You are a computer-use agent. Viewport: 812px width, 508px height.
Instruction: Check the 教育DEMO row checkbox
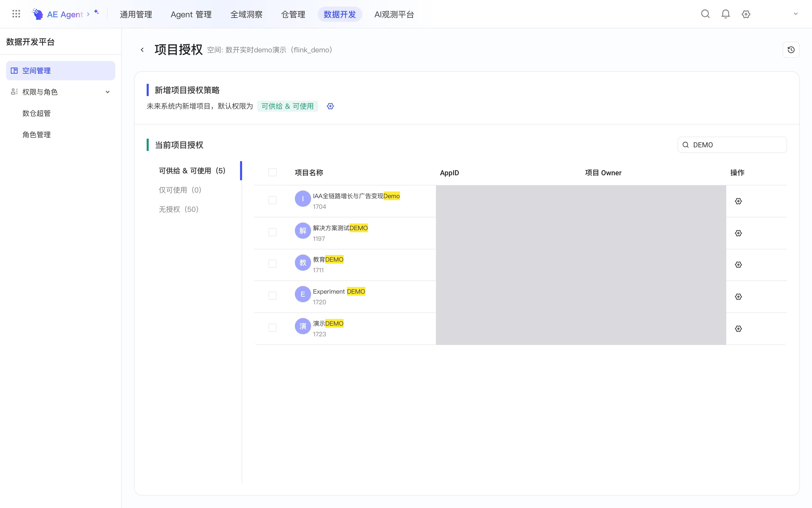point(273,264)
